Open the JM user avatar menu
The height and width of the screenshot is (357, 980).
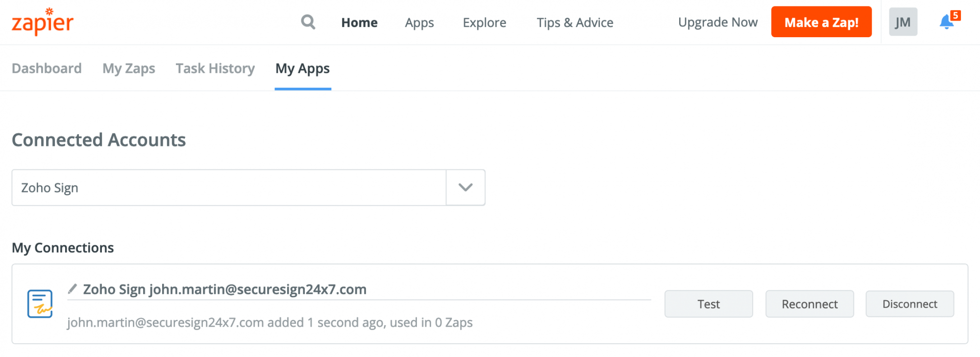coord(903,22)
